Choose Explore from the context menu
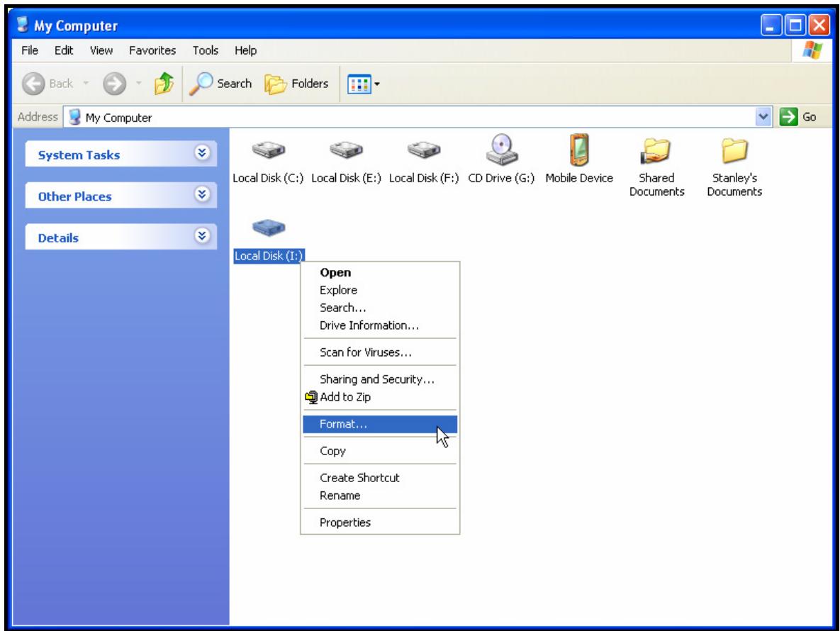 (380, 290)
